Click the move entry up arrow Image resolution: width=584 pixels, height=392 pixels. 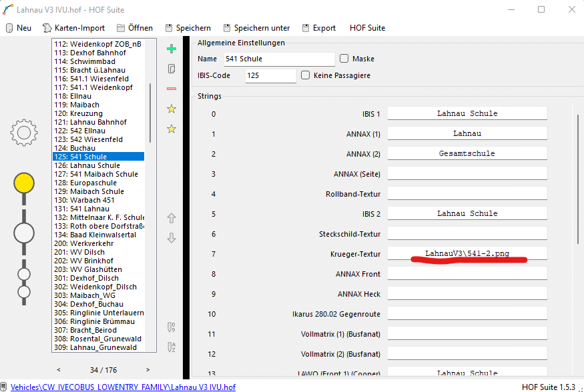[172, 218]
